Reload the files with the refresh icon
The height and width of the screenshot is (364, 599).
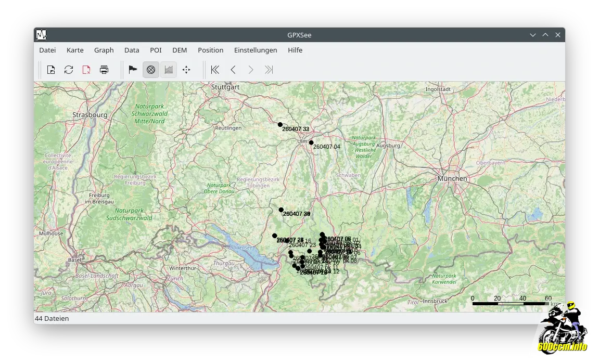(x=69, y=70)
